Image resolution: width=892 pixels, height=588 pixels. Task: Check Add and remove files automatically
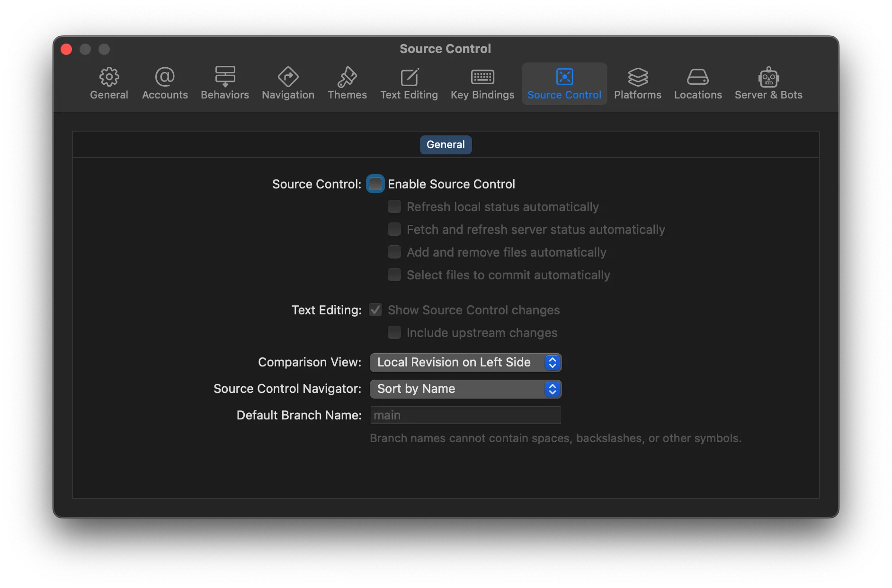tap(394, 252)
